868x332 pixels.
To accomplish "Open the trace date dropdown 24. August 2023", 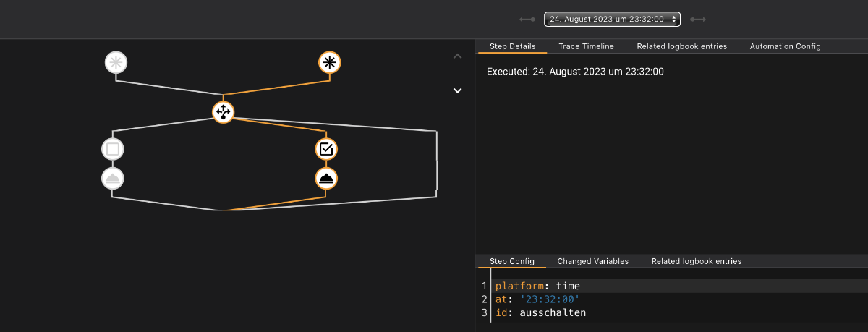I will click(x=612, y=20).
